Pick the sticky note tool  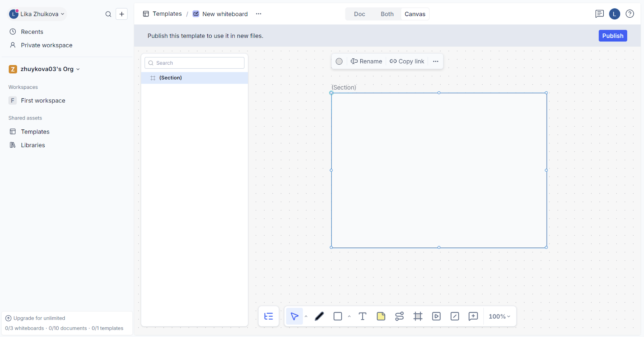pyautogui.click(x=381, y=316)
